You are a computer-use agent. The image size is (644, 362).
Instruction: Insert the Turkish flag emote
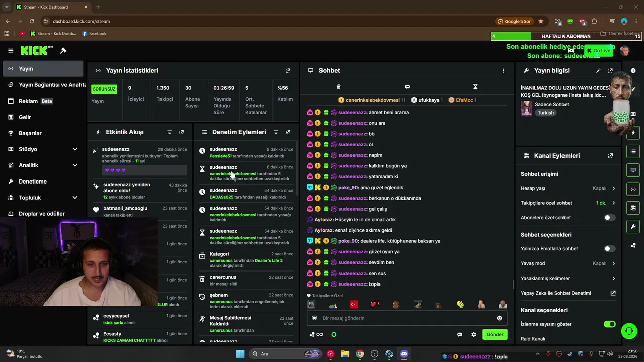coord(354,304)
